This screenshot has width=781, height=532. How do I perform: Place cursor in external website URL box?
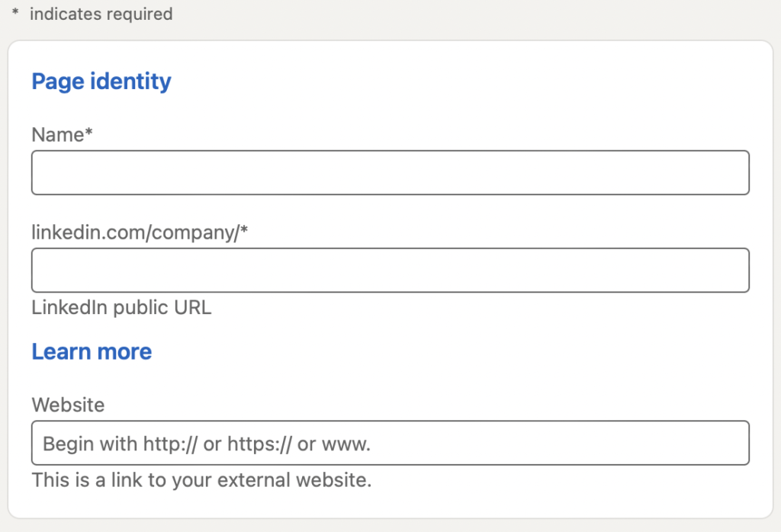point(534,443)
